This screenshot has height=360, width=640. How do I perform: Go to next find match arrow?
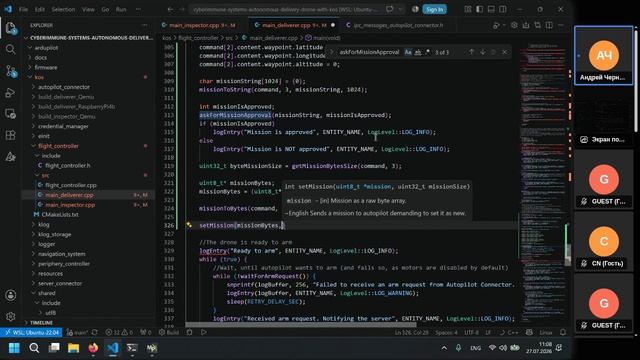click(x=483, y=52)
